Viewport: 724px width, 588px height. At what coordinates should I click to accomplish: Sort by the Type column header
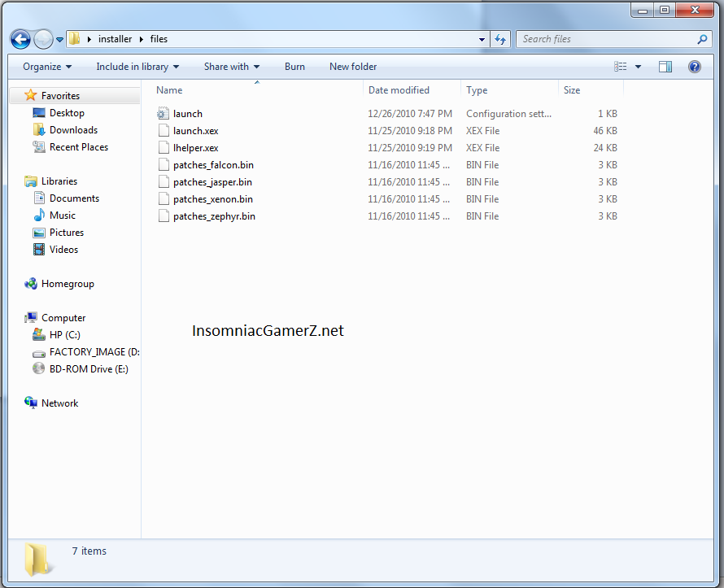coord(477,90)
